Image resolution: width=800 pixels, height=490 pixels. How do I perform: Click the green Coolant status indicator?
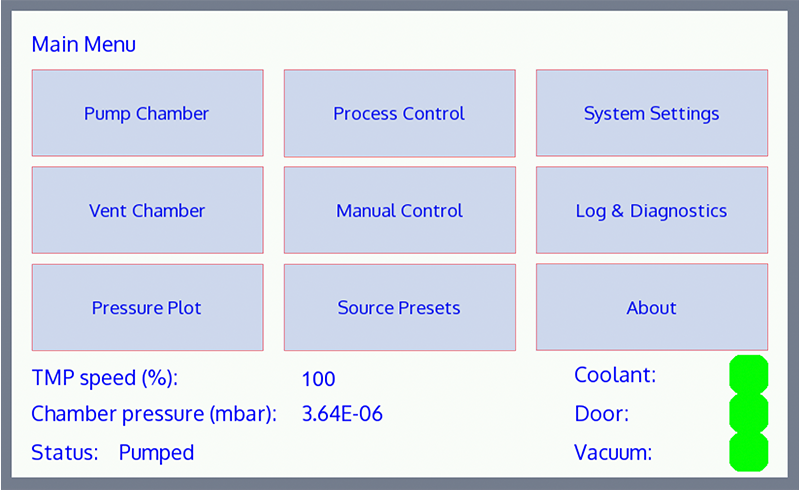pyautogui.click(x=748, y=375)
